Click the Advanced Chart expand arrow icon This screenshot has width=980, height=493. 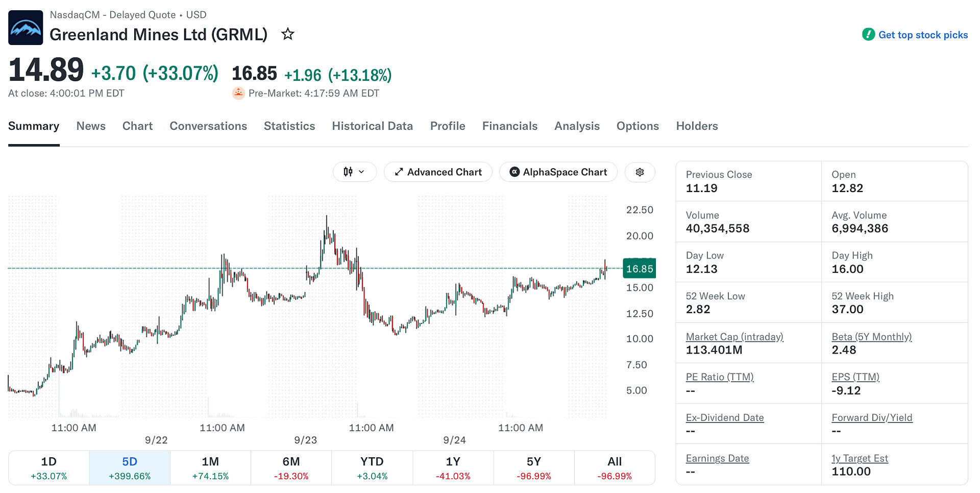(x=399, y=172)
